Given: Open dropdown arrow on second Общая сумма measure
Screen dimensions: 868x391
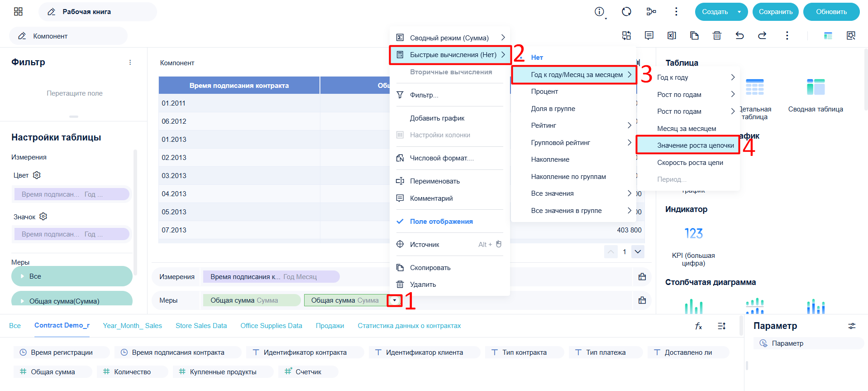Looking at the screenshot, I should 395,300.
